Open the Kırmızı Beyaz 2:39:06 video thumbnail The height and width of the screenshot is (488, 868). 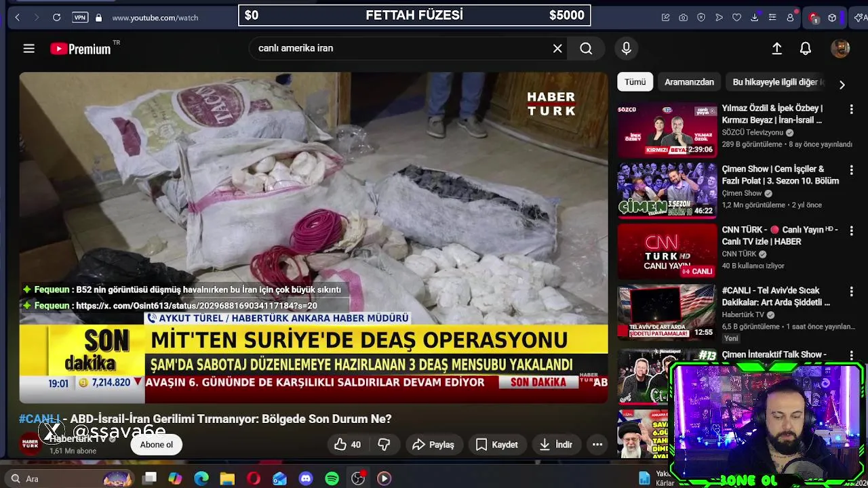(x=667, y=129)
